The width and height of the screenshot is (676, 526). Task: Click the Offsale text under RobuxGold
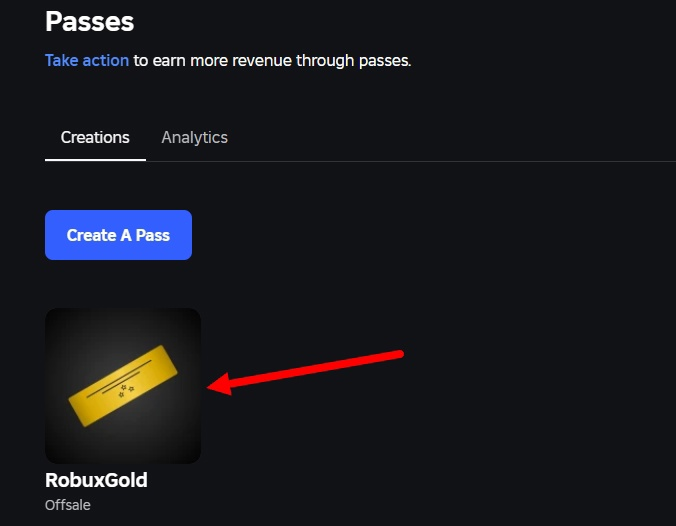coord(68,505)
